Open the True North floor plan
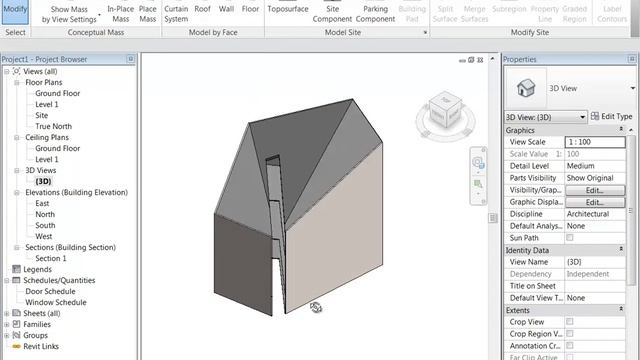This screenshot has height=360, width=640. (53, 127)
